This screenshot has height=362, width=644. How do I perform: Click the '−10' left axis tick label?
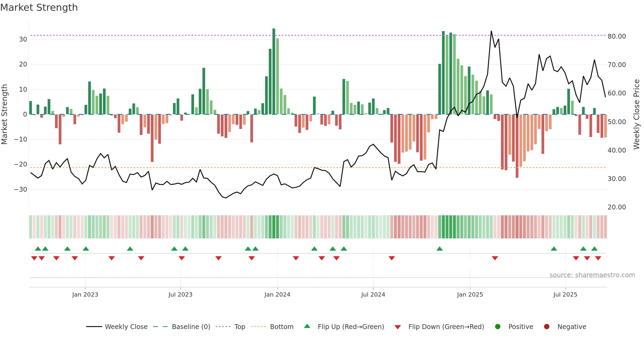21,139
